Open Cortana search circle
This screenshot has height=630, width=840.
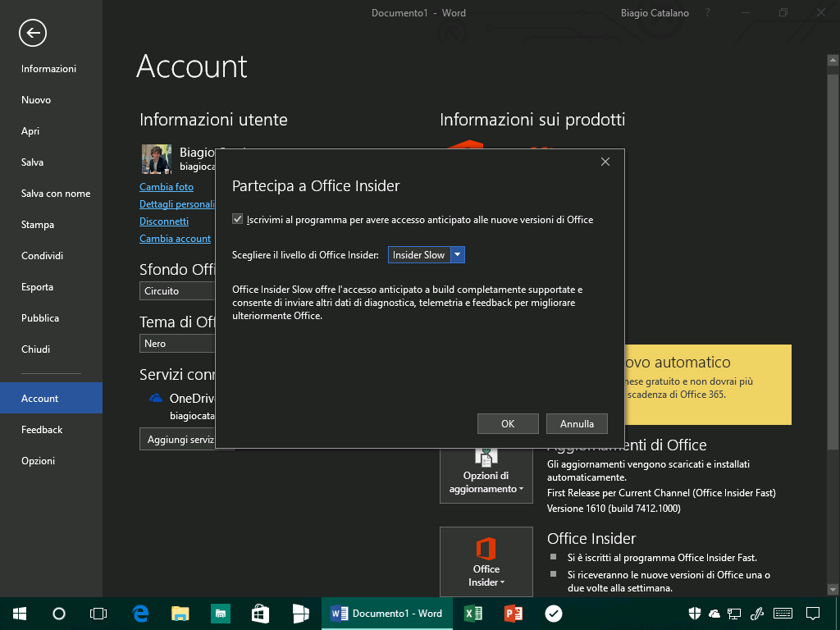(x=59, y=614)
